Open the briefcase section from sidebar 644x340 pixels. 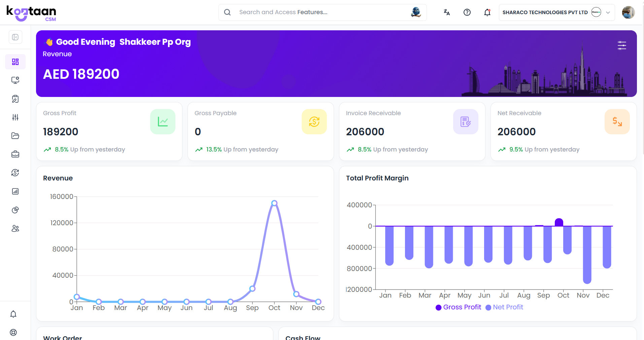(15, 154)
